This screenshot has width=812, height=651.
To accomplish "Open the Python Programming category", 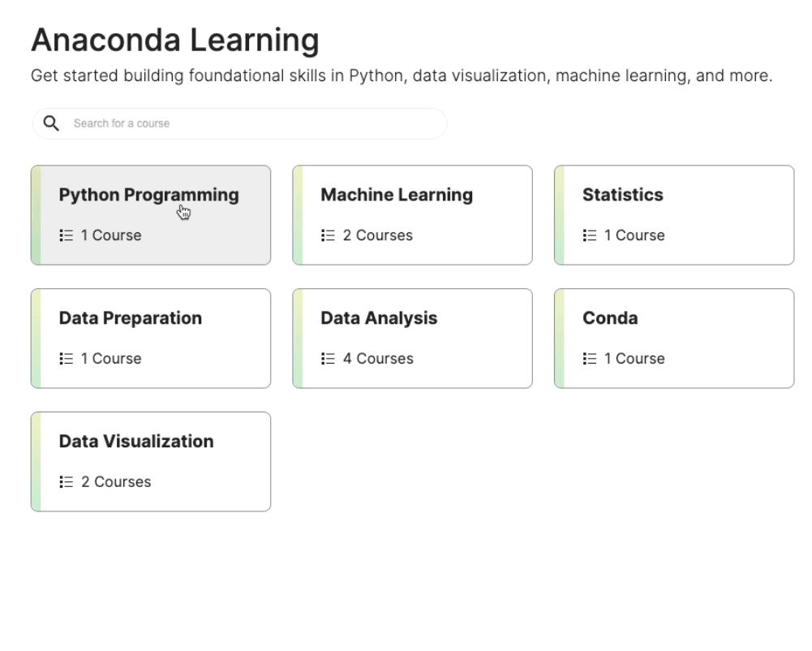I will 149,196.
